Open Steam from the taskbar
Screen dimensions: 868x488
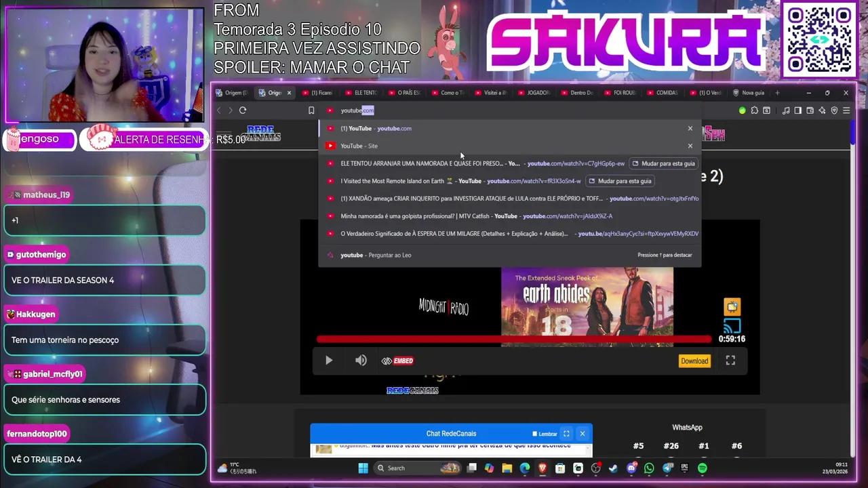(x=614, y=468)
